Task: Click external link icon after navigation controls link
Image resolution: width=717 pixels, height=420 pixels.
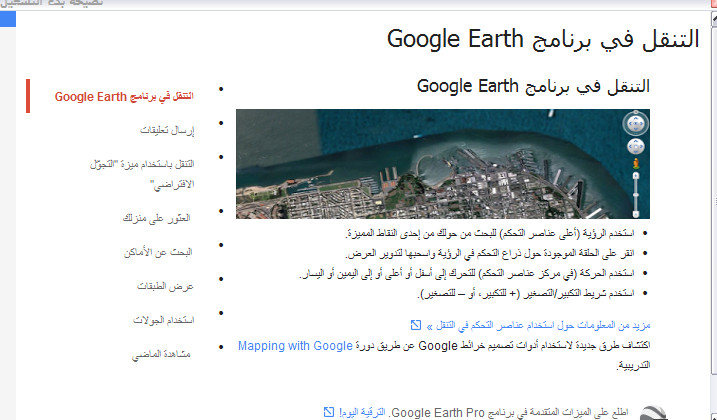Action: click(416, 325)
